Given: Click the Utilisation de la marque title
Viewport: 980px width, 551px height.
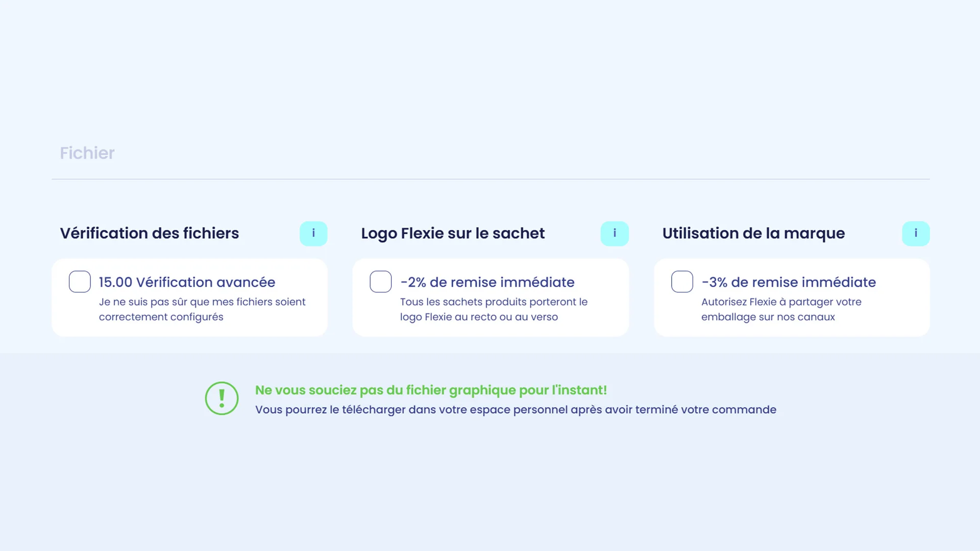Looking at the screenshot, I should click(x=753, y=233).
